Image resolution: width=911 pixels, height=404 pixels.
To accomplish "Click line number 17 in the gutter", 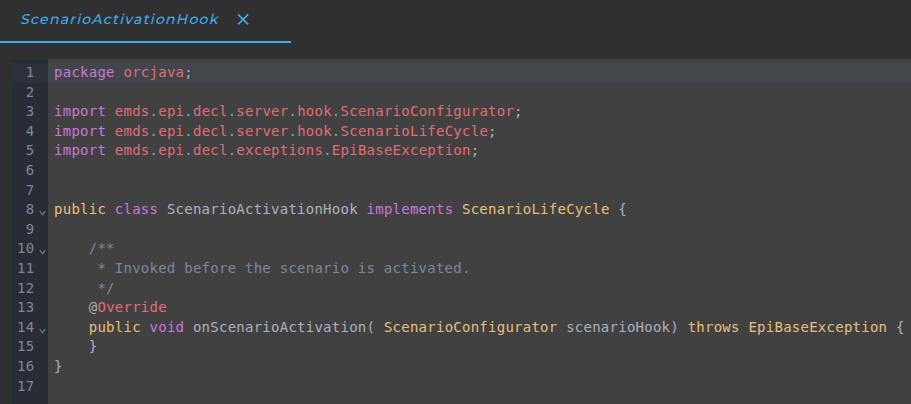I will [26, 386].
